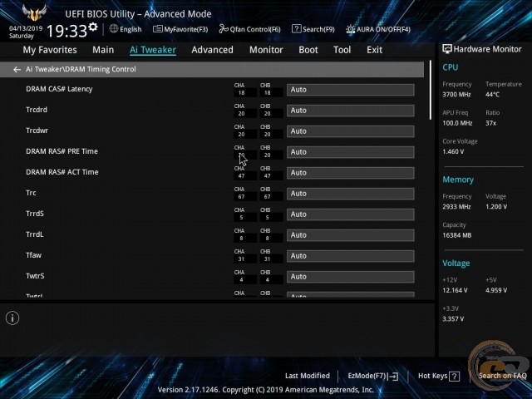Viewport: 532px width, 399px height.
Task: Click the back arrow to Ai Tweaker
Action: point(17,70)
